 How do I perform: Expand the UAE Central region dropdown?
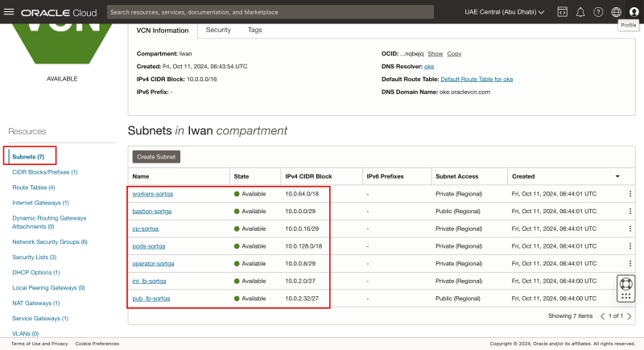point(505,12)
